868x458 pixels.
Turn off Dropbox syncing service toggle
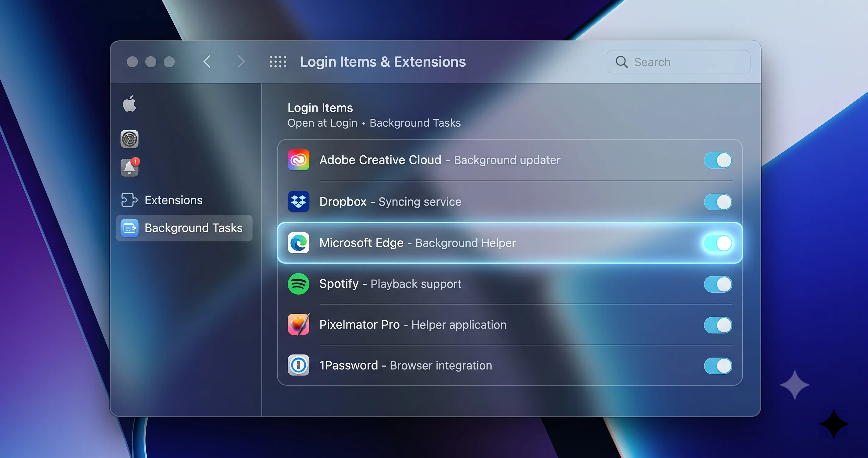point(718,202)
